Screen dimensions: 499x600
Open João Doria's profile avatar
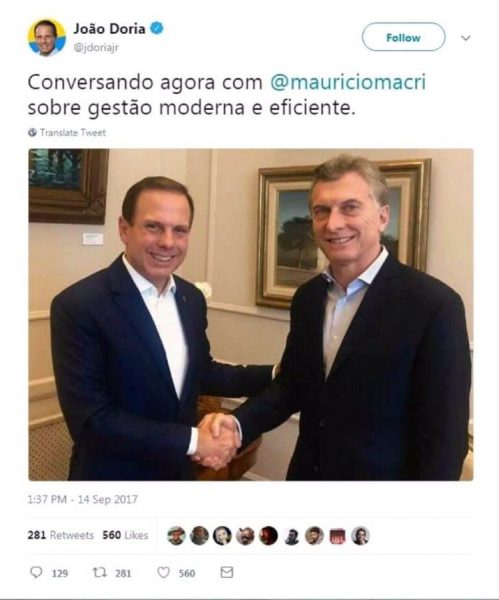point(47,38)
